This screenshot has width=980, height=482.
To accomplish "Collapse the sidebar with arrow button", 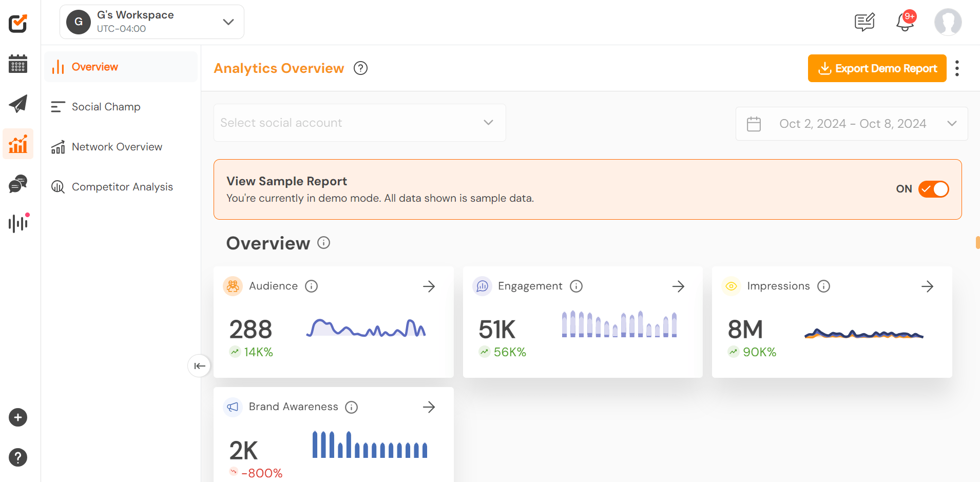I will 199,366.
